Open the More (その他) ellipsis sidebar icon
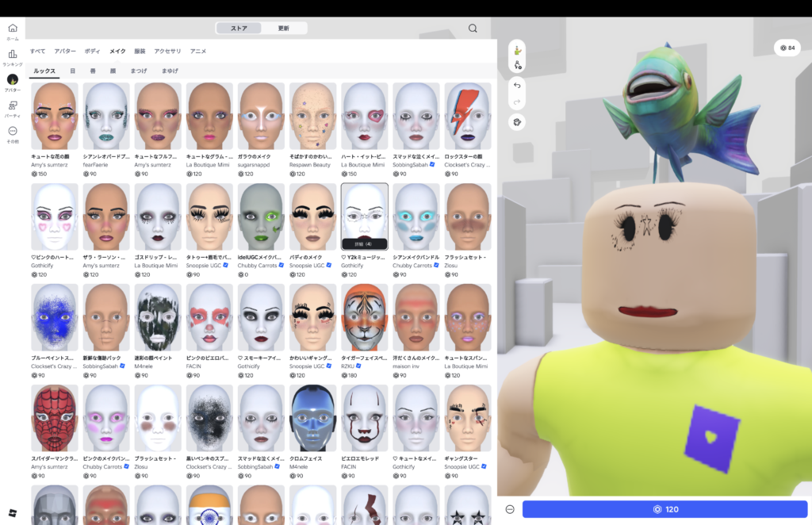Viewport: 812px width, 525px height. tap(12, 132)
